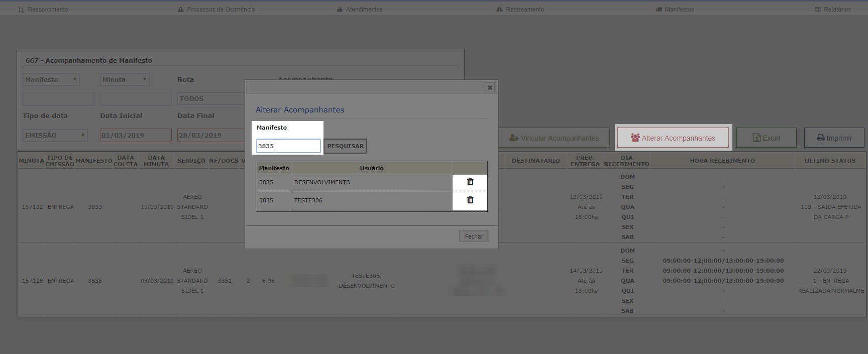The image size is (868, 354).
Task: Close the Alterar Acompanhantes dialog with X
Action: pyautogui.click(x=490, y=87)
